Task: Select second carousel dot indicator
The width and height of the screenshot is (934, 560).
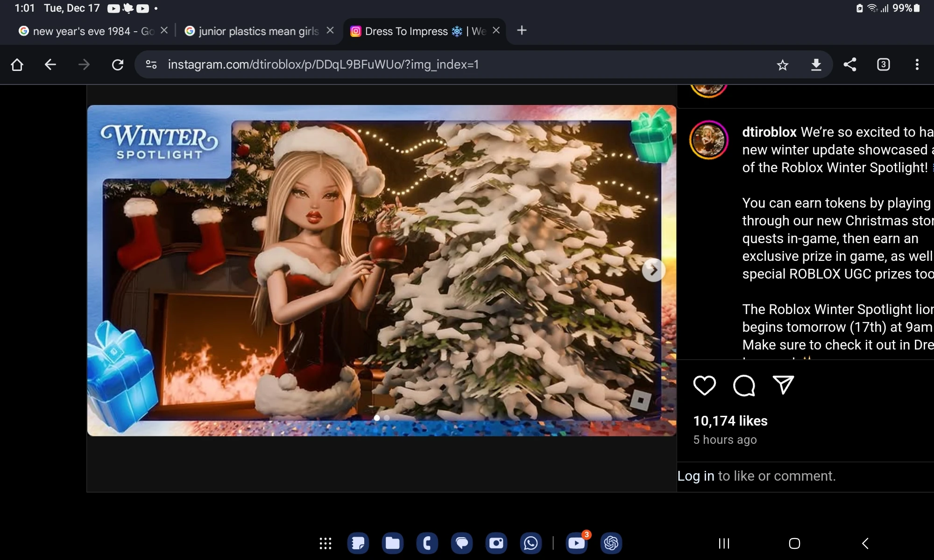Action: tap(387, 418)
